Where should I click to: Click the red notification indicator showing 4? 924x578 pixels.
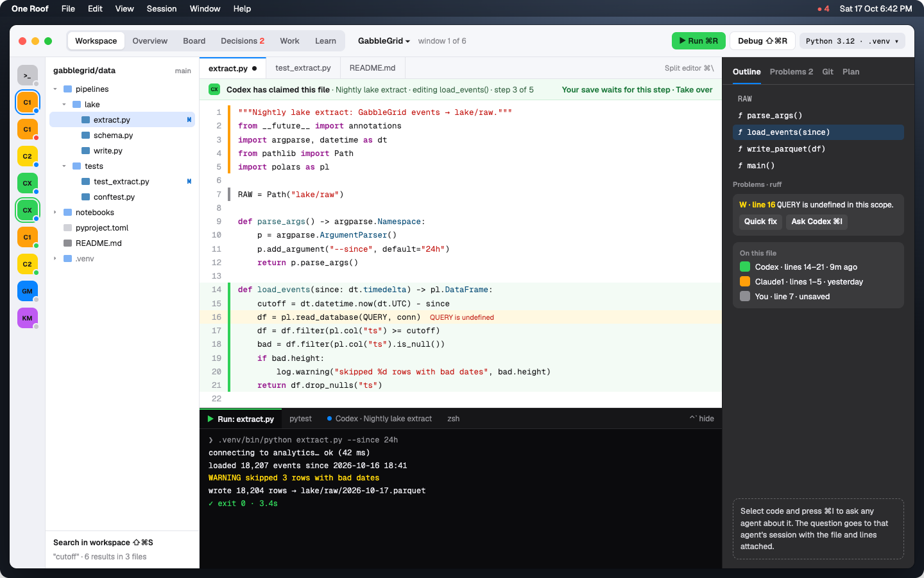point(823,9)
